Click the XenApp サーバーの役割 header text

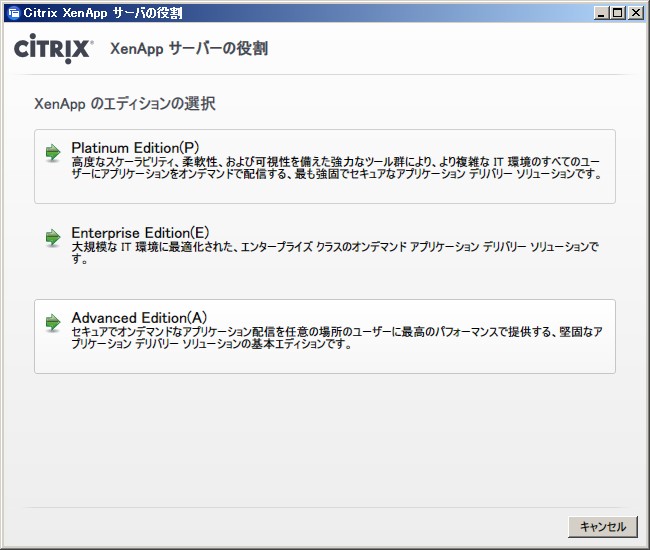(189, 49)
